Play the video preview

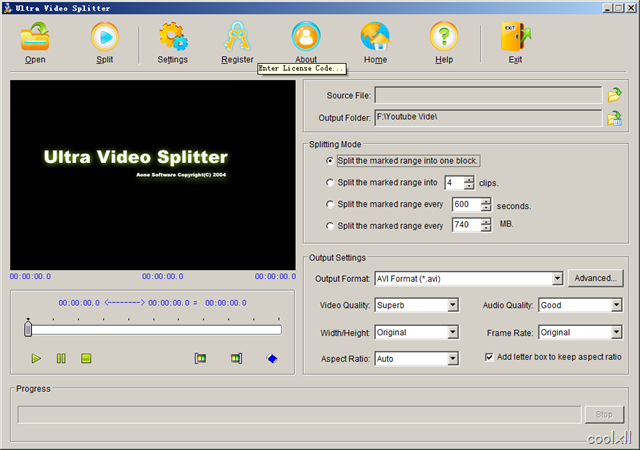[36, 359]
